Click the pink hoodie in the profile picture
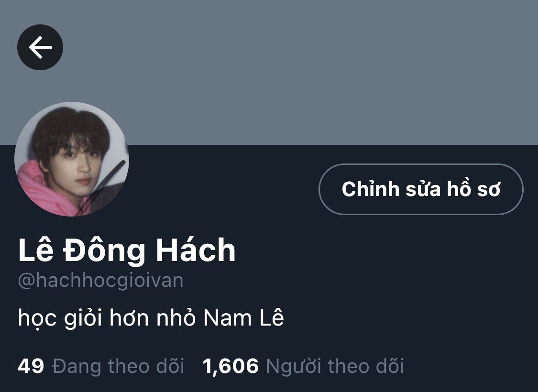 coord(41,192)
